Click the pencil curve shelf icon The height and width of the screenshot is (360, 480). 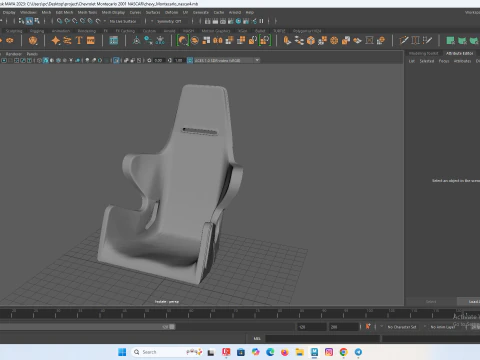pyautogui.click(x=404, y=41)
